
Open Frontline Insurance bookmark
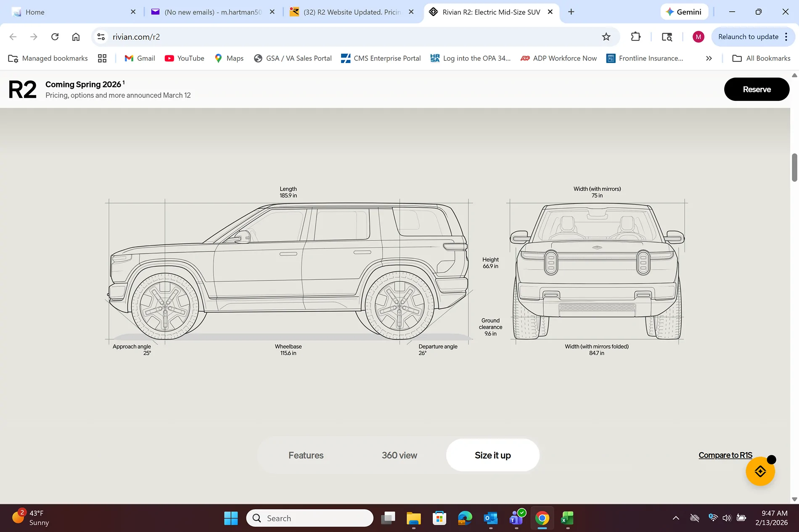click(645, 58)
